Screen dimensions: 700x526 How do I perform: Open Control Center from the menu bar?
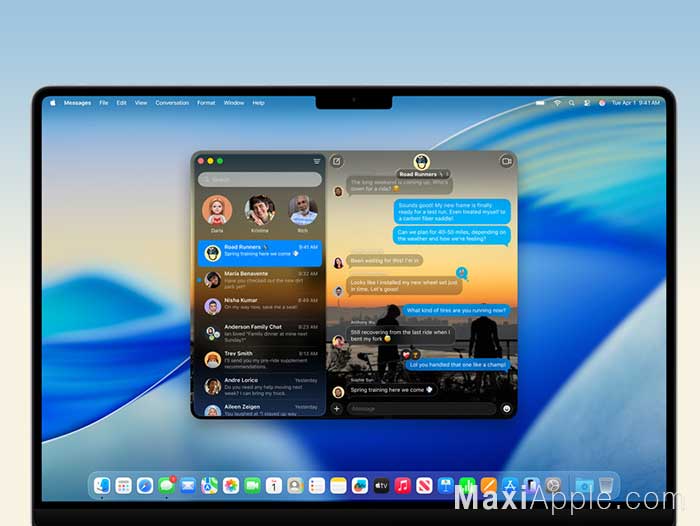click(587, 103)
